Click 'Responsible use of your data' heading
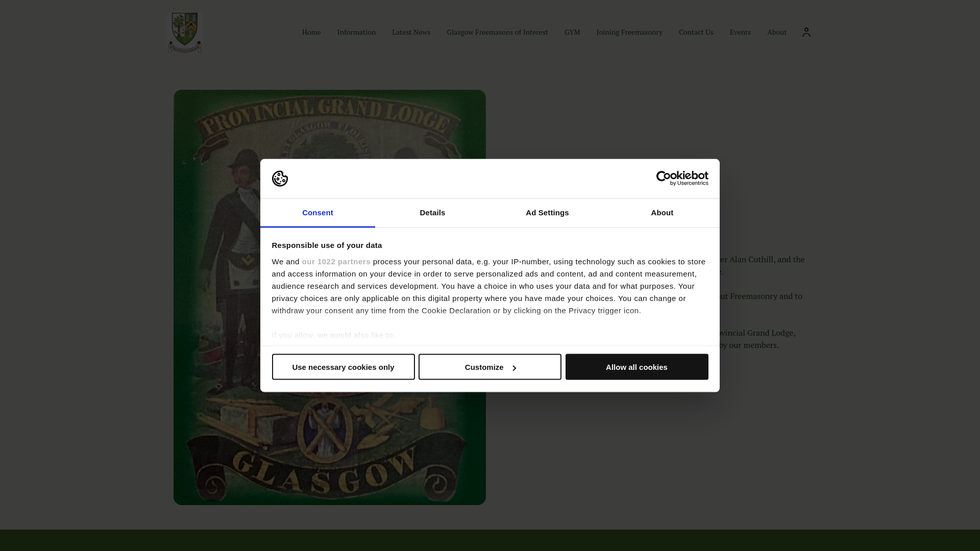 (327, 245)
